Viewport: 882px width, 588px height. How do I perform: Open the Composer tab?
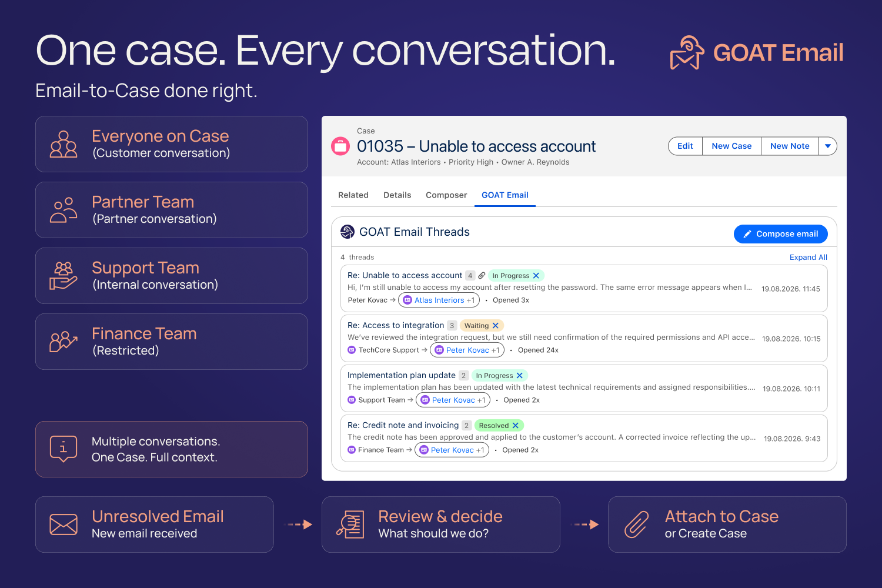click(446, 195)
